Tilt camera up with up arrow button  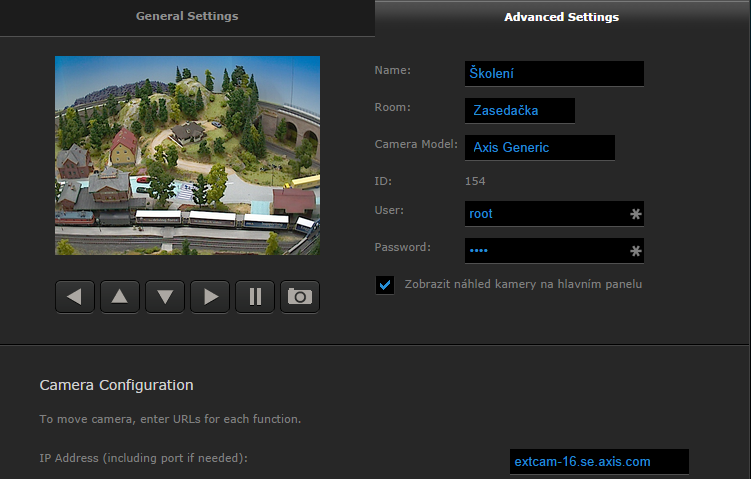[120, 297]
